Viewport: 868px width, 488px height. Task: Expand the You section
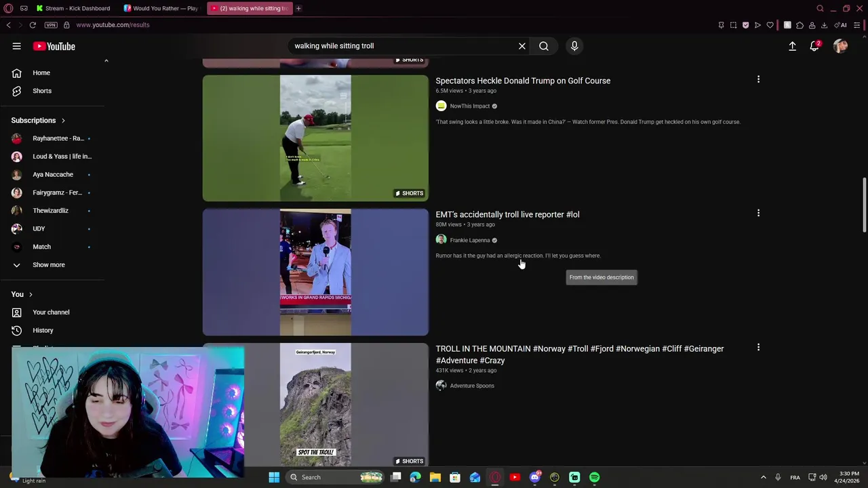[x=22, y=294]
